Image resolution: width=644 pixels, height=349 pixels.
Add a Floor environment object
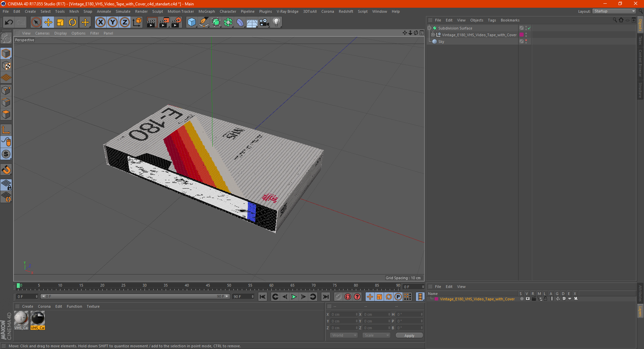252,22
